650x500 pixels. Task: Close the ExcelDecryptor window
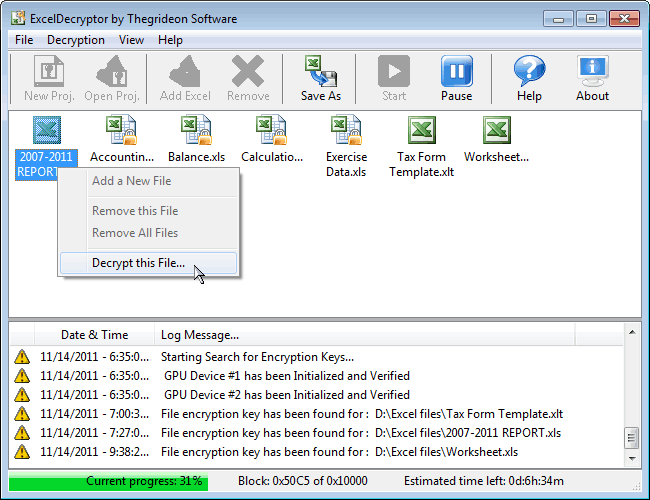click(x=624, y=19)
